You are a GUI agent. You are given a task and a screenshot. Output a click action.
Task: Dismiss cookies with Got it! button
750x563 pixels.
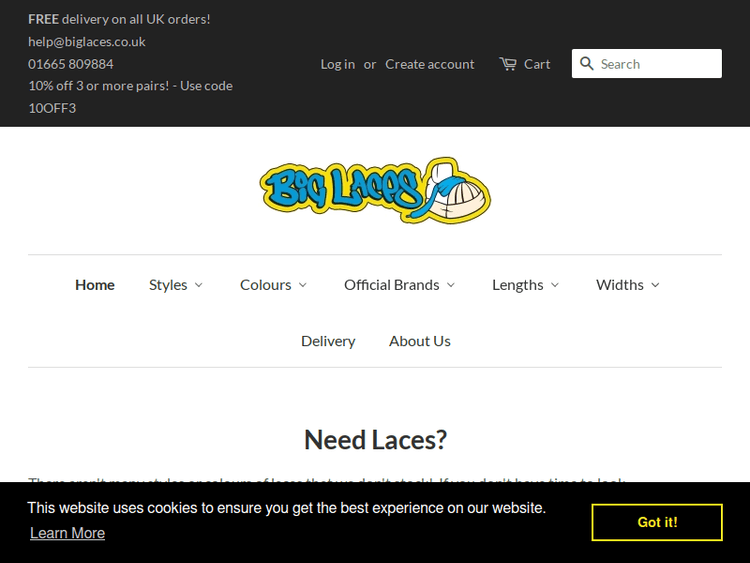(657, 522)
